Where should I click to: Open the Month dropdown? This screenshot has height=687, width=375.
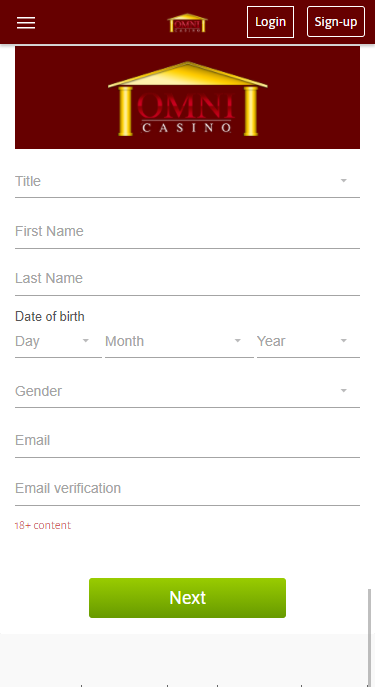click(179, 341)
